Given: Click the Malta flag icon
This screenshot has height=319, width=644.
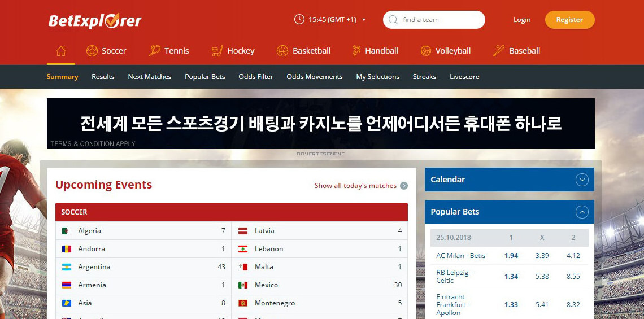Looking at the screenshot, I should pyautogui.click(x=243, y=267).
